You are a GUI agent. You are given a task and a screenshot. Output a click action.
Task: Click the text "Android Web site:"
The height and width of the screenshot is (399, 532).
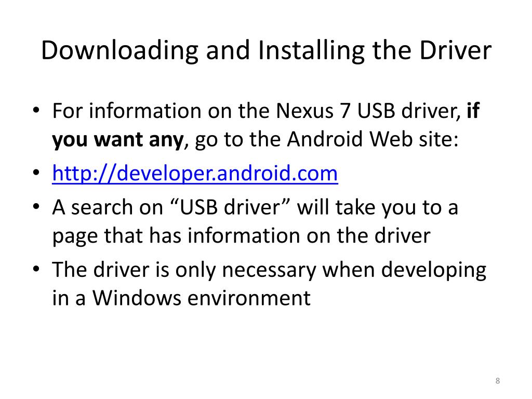pyautogui.click(x=373, y=139)
